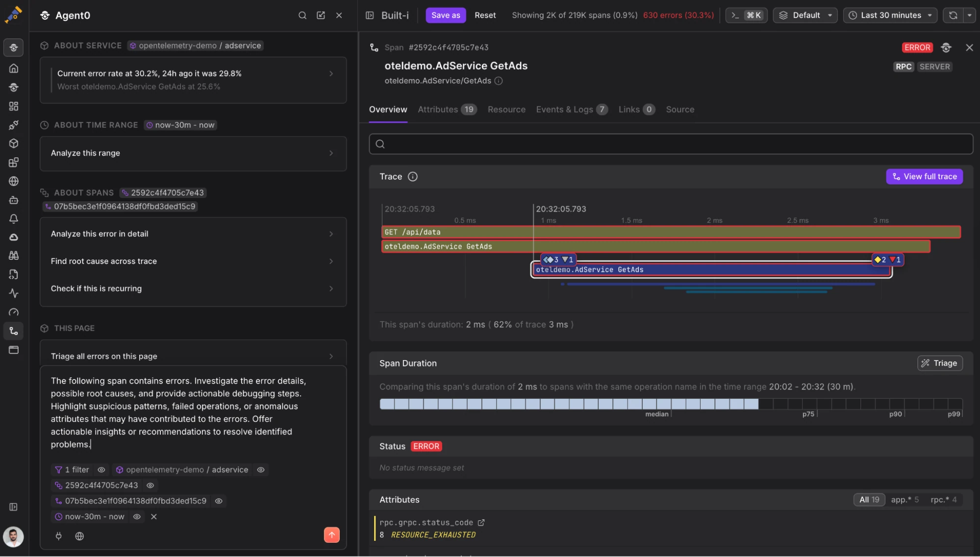Image resolution: width=980 pixels, height=557 pixels.
Task: Click the Reset button
Action: [x=485, y=15]
